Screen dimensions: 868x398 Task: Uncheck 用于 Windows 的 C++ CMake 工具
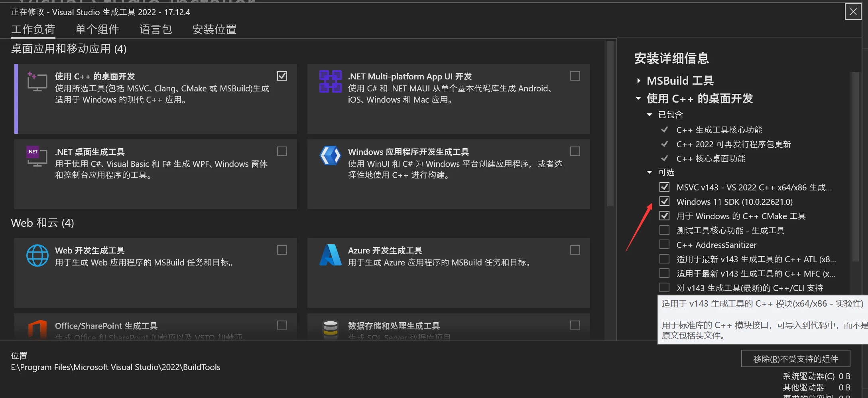click(664, 216)
